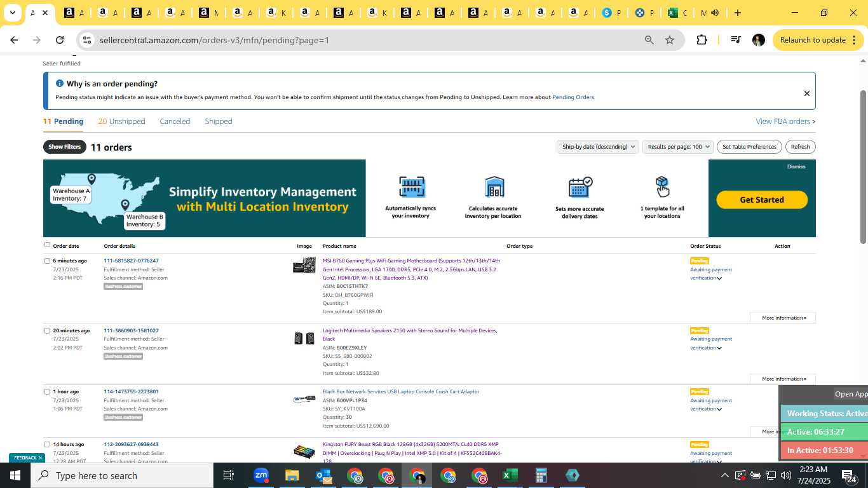Select the order placed 14 hours ago

(47, 444)
